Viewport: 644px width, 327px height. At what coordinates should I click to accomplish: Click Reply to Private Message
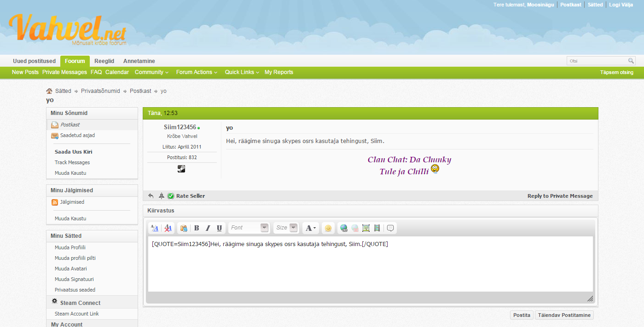pos(560,196)
